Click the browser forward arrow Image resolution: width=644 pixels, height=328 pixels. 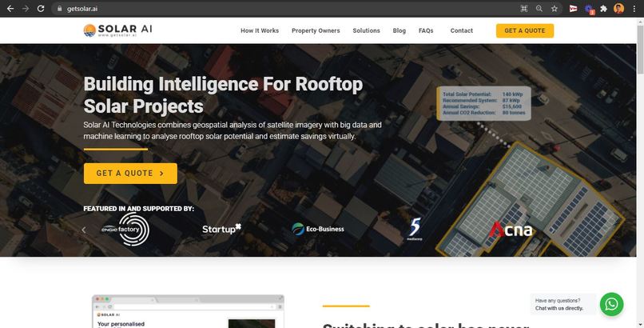[x=26, y=9]
